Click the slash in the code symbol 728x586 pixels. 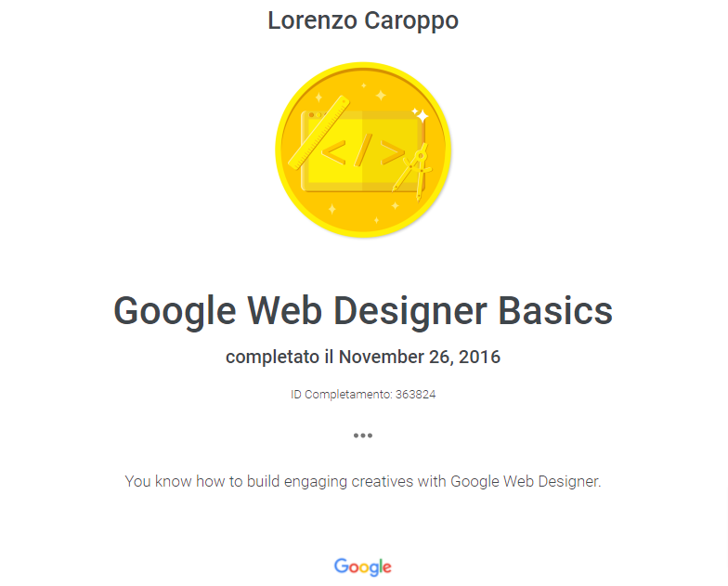pyautogui.click(x=364, y=150)
